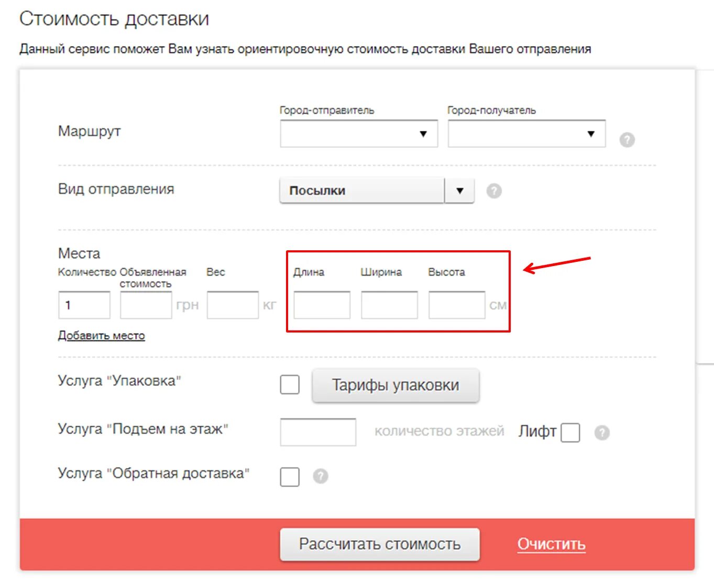This screenshot has width=714, height=588.
Task: Click the Вес input field
Action: click(233, 305)
